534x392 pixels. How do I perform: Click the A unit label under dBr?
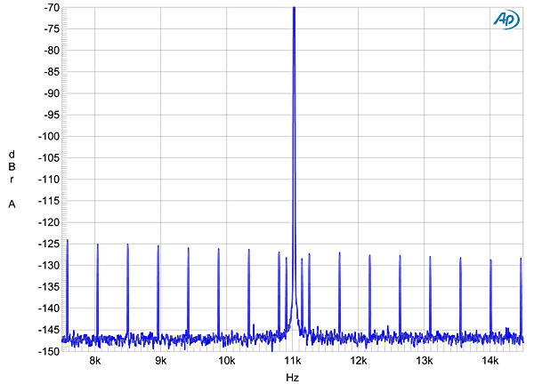12,204
